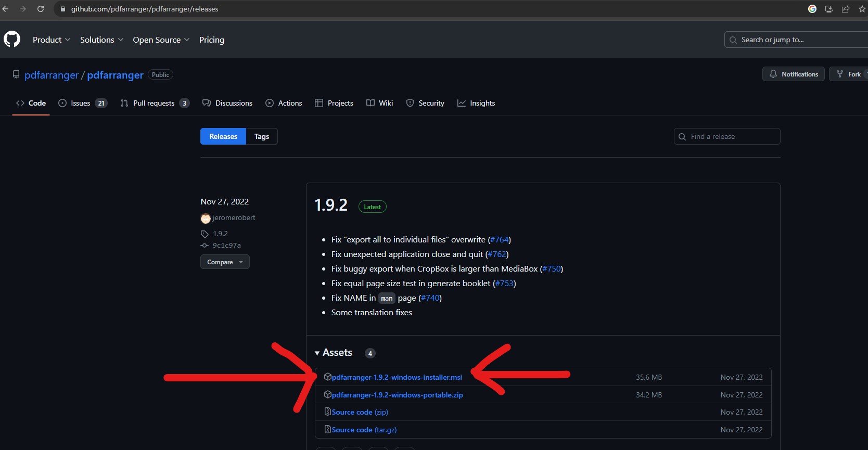868x450 pixels.
Task: Click package icon of windows-installer.msi asset
Action: 328,377
